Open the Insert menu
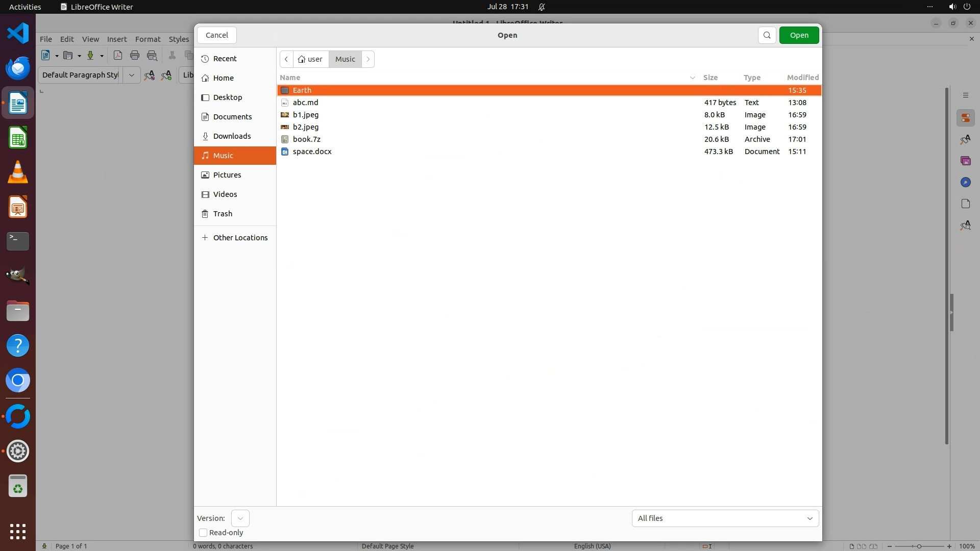Image resolution: width=980 pixels, height=551 pixels. 117,39
